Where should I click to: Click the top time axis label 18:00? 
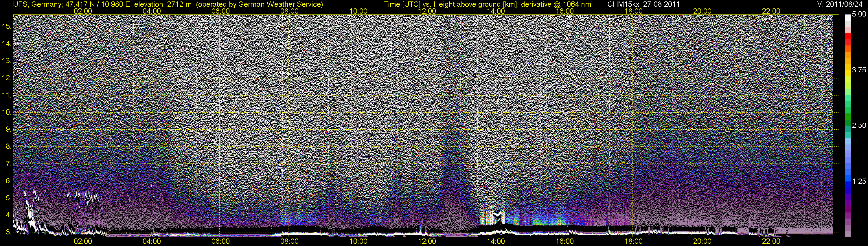click(633, 11)
